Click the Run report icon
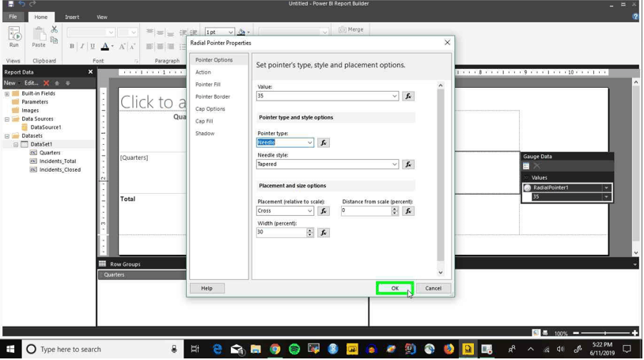 (14, 37)
